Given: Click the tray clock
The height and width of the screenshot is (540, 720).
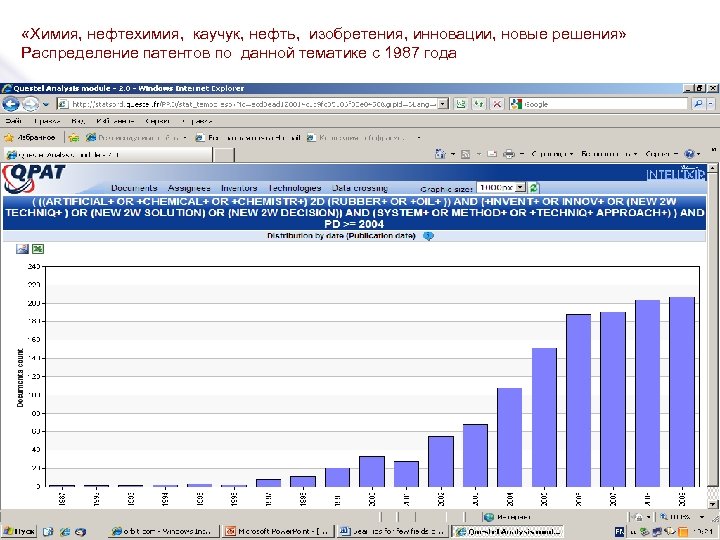Looking at the screenshot, I should pos(703,532).
